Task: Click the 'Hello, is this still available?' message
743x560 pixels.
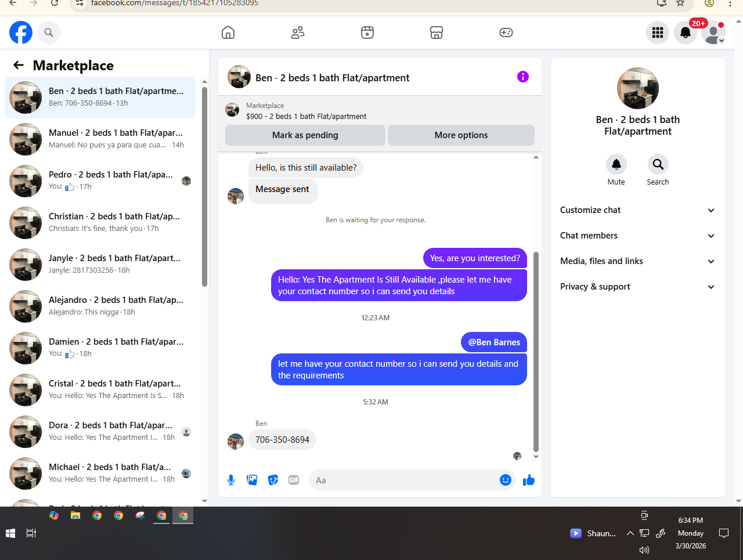Action: (306, 168)
